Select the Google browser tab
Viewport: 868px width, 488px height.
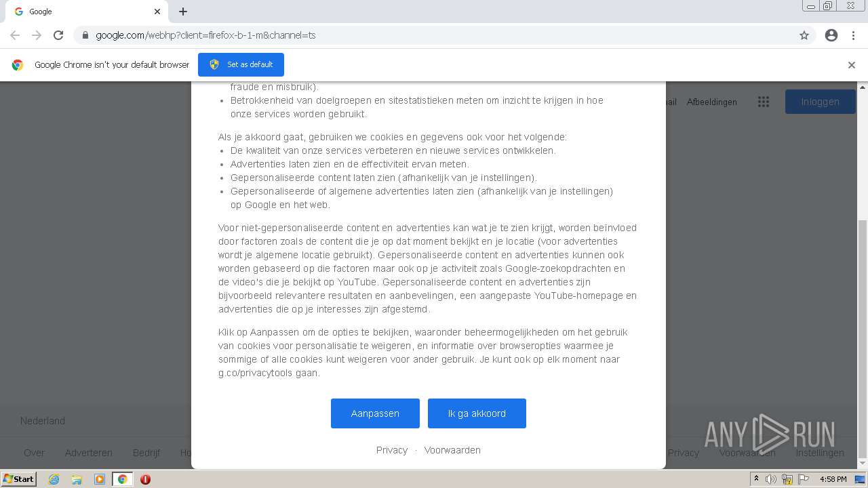coord(87,12)
